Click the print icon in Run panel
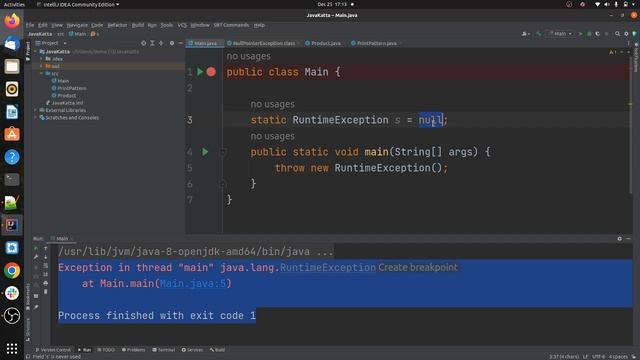Image resolution: width=640 pixels, height=360 pixels. [45, 283]
